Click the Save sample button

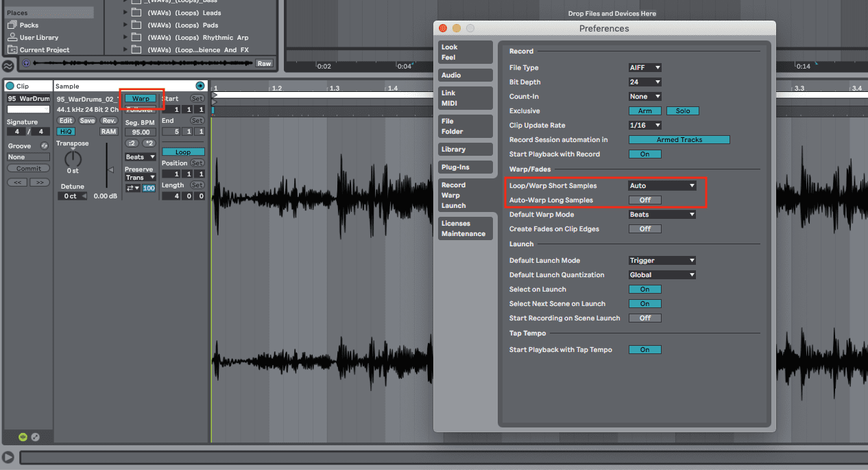[87, 121]
